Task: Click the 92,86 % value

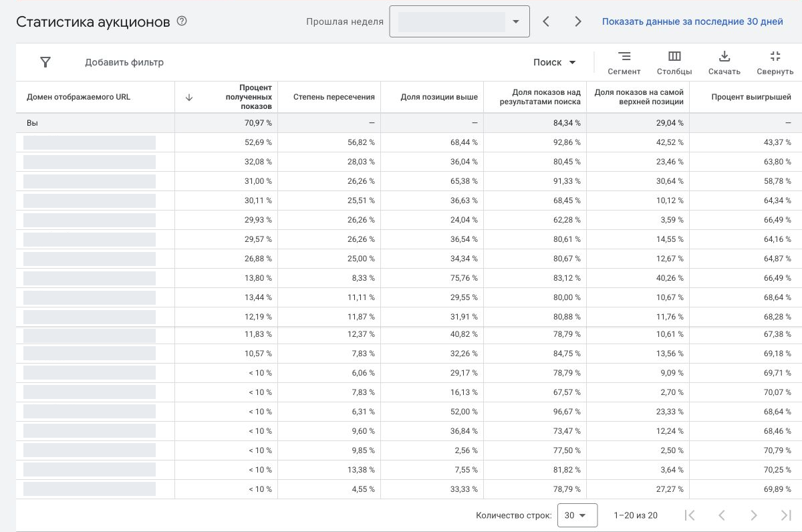Action: coord(567,142)
